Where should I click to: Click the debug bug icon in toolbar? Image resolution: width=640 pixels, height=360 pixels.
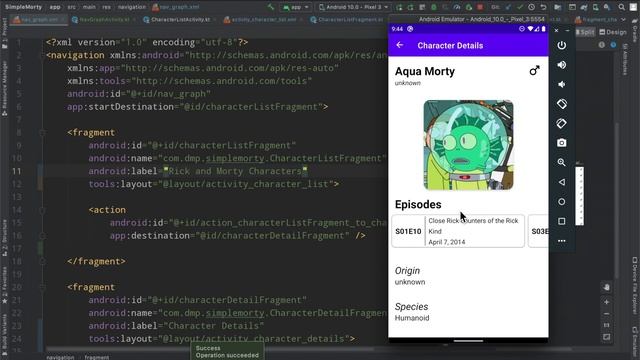click(433, 7)
